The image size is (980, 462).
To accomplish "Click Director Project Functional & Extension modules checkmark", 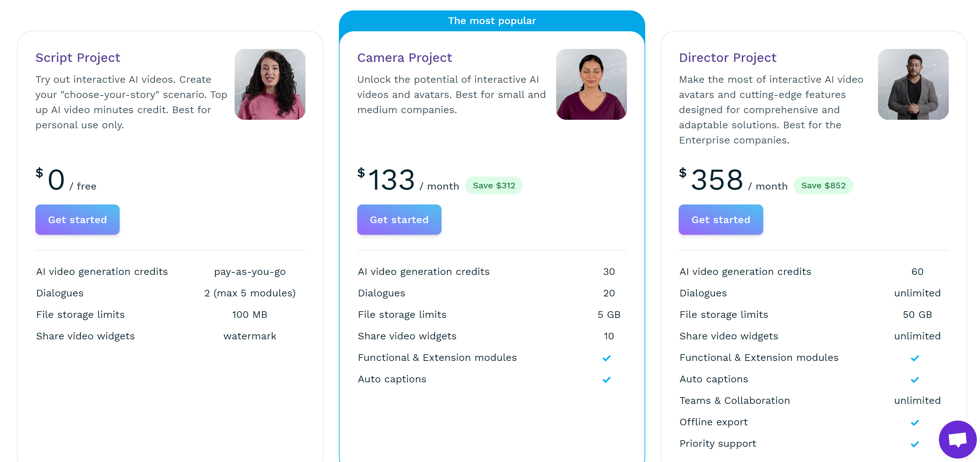I will coord(915,358).
